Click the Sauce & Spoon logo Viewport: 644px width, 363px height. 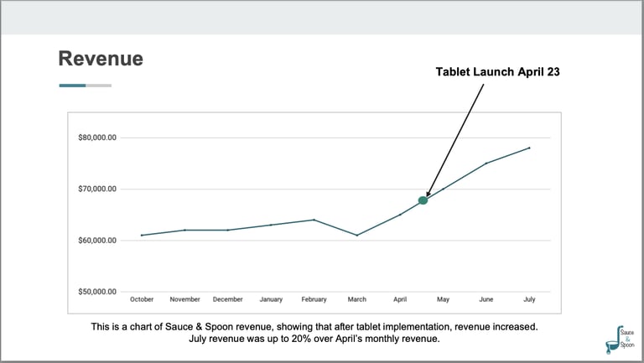pyautogui.click(x=621, y=340)
